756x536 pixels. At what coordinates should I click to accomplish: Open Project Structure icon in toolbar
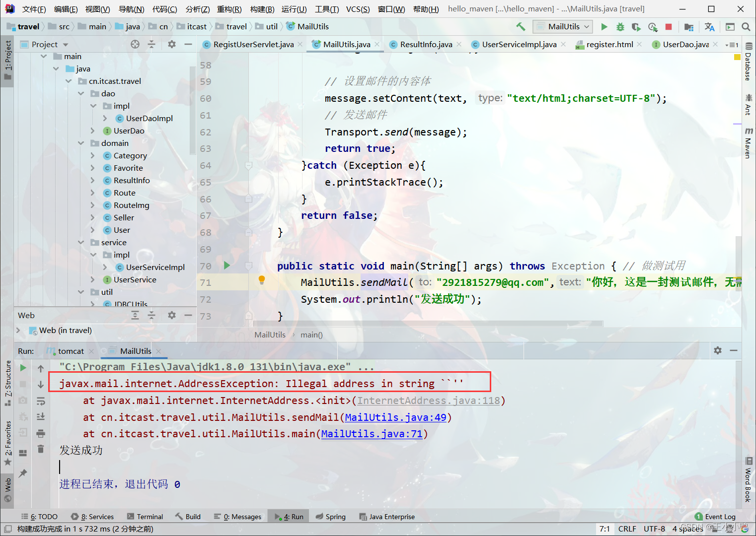pyautogui.click(x=688, y=27)
